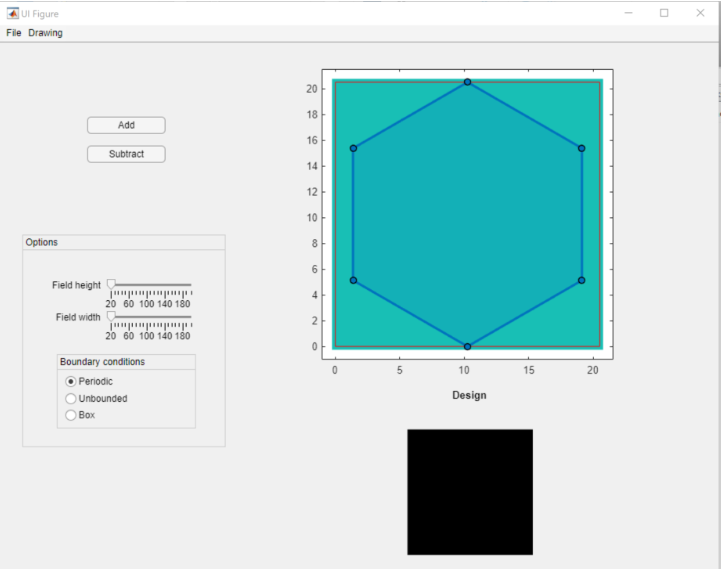The width and height of the screenshot is (721, 570).
Task: Click the lower-right hexagon vertex
Action: point(582,280)
